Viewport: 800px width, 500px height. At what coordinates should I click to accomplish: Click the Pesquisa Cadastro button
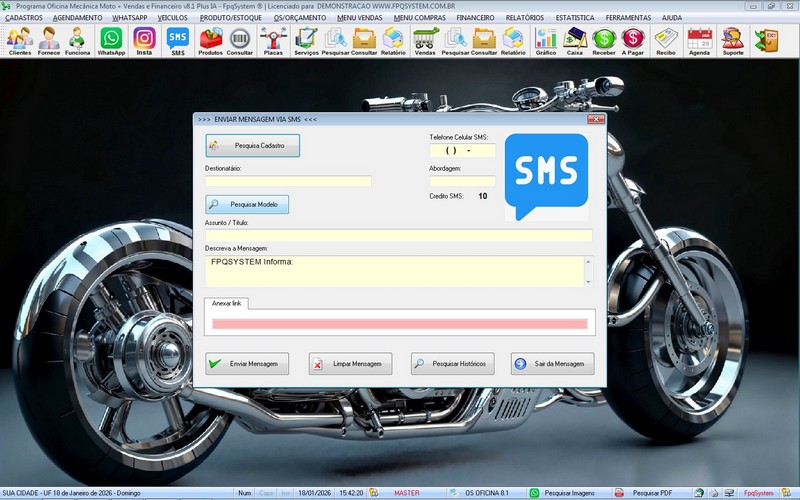point(253,145)
